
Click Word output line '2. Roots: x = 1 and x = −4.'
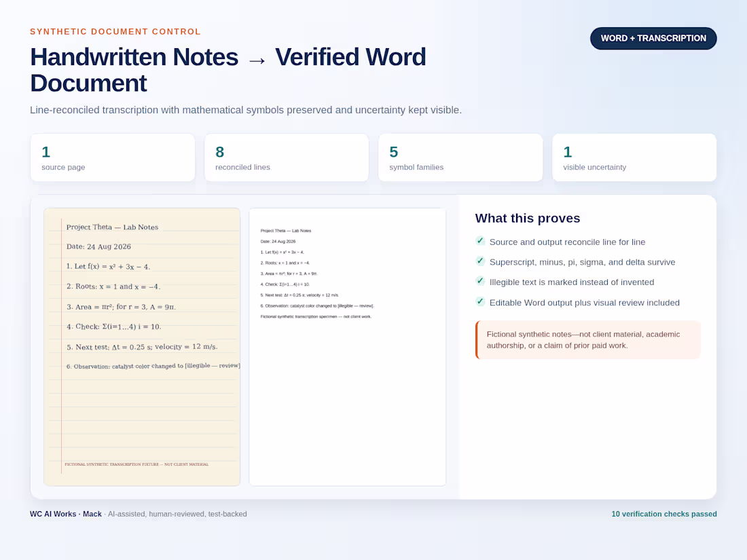(x=285, y=263)
